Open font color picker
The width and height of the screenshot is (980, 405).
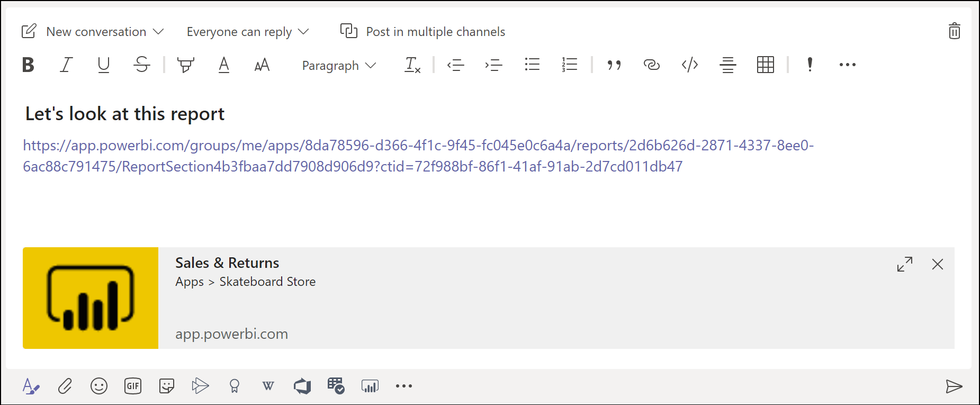[x=224, y=65]
